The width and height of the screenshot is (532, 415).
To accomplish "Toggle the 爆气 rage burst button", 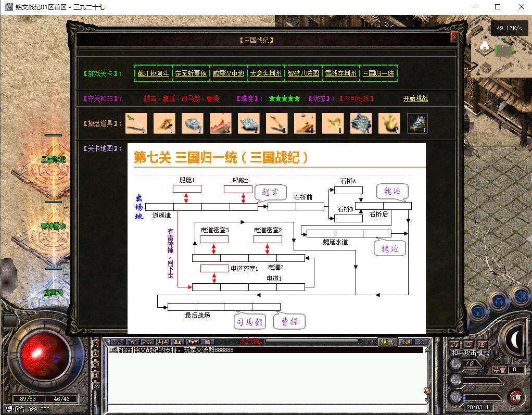I will tap(387, 342).
